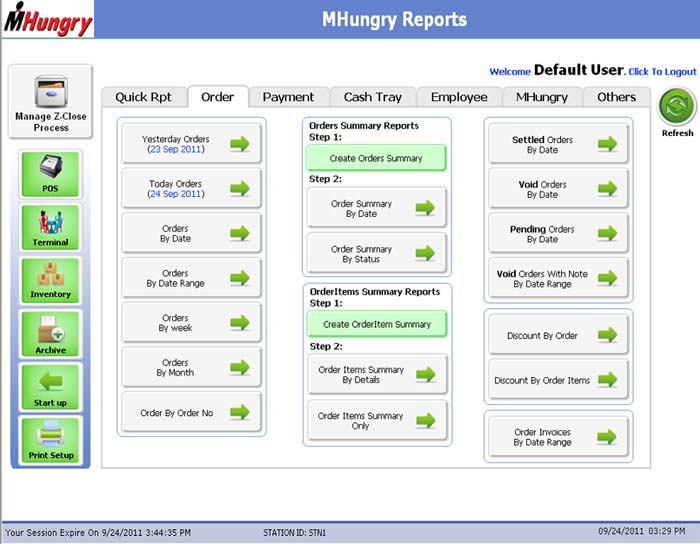
Task: Click Create Orders Summary
Action: [376, 158]
